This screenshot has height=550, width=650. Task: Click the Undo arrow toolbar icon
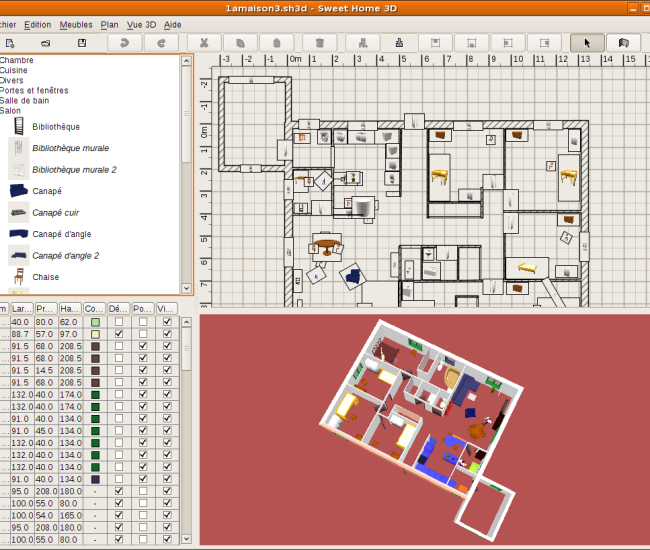click(x=124, y=43)
